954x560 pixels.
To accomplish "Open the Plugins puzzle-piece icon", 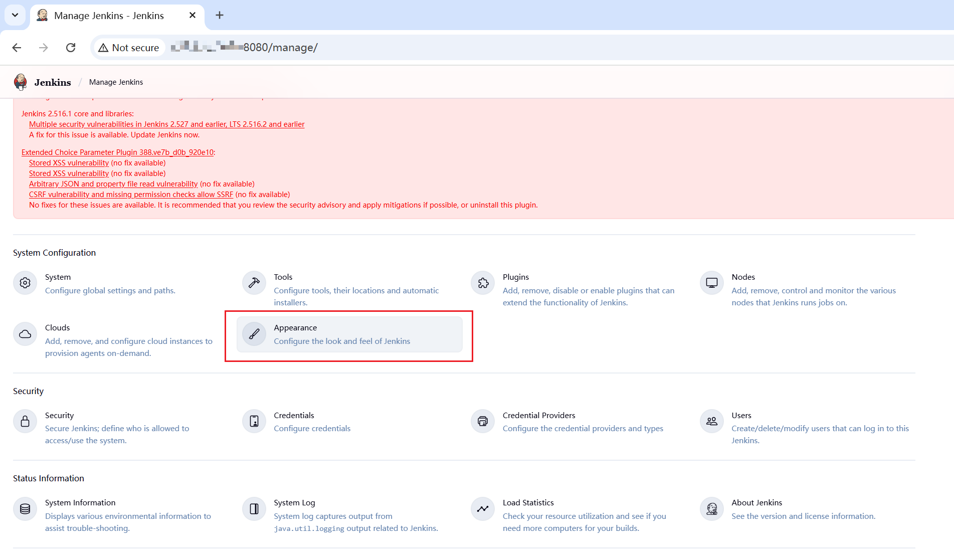I will [x=483, y=283].
